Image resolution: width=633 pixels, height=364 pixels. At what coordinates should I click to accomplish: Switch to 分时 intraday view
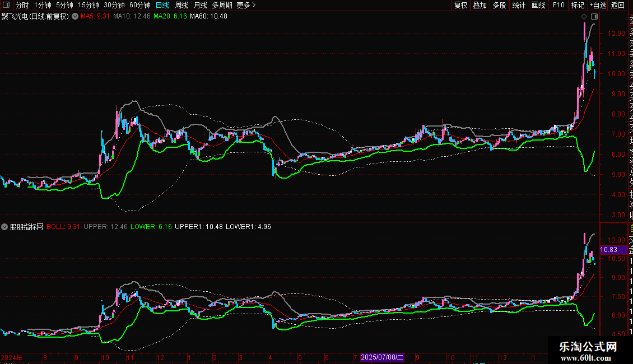pyautogui.click(x=22, y=5)
